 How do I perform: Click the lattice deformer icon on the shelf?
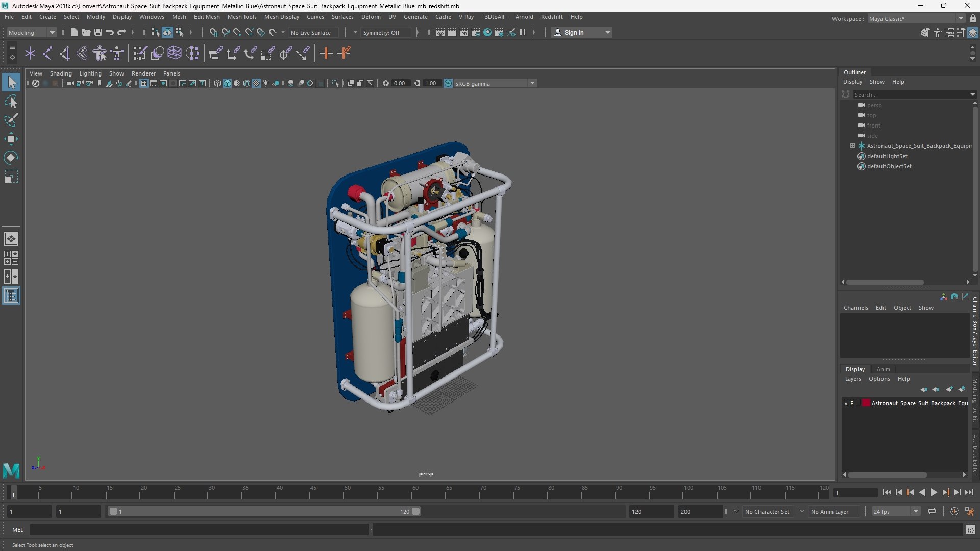[x=175, y=53]
